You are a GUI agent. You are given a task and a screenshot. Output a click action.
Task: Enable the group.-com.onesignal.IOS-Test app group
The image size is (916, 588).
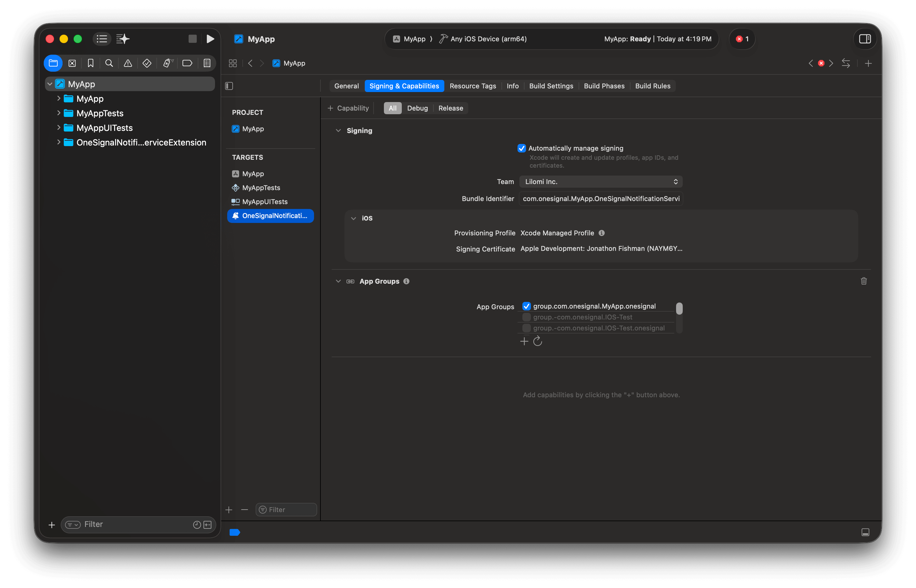click(x=527, y=317)
